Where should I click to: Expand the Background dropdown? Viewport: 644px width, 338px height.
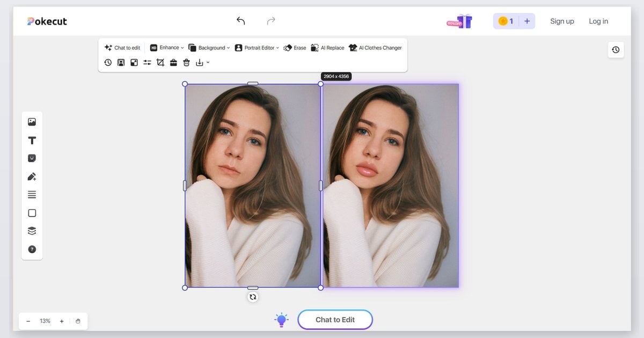209,48
